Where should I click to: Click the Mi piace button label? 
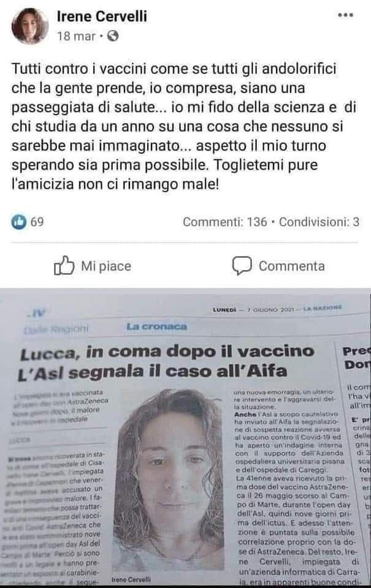coord(106,266)
